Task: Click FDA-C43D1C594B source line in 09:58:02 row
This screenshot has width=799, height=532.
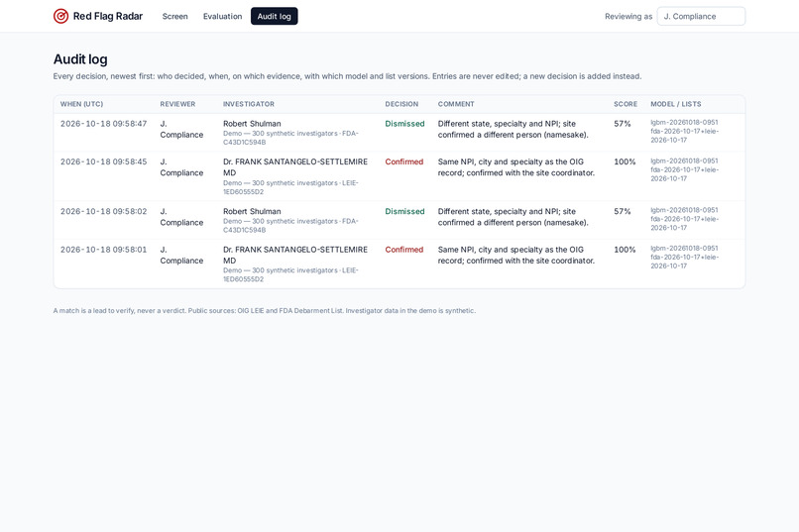Action: (x=291, y=226)
